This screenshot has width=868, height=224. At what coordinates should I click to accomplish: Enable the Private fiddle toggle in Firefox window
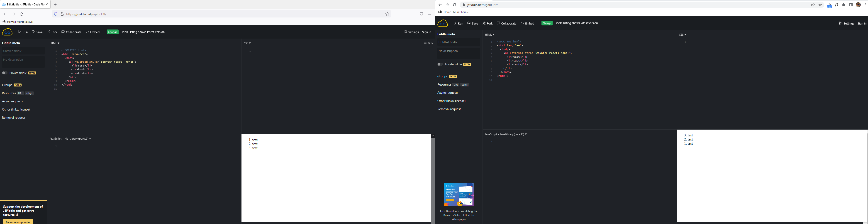[x=4, y=73]
